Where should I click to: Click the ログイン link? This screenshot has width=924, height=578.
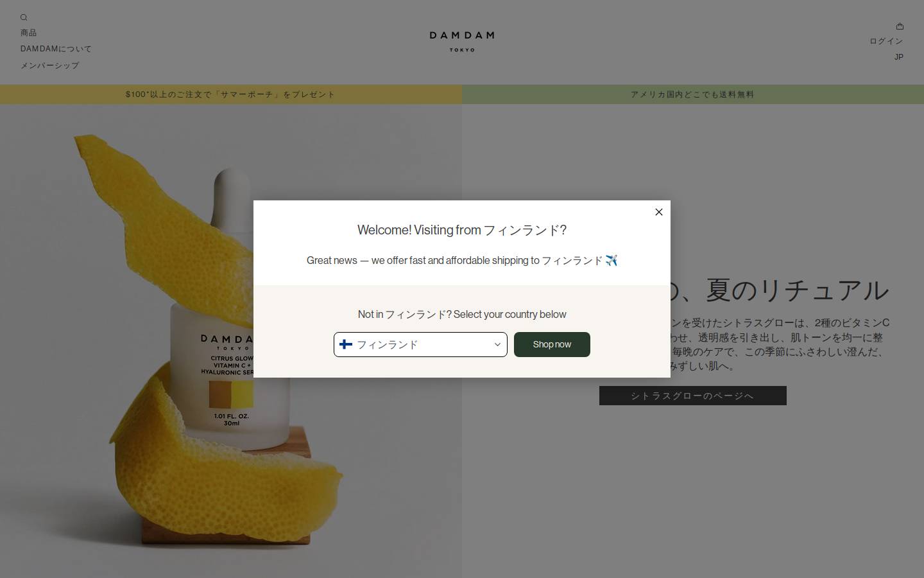[x=886, y=41]
